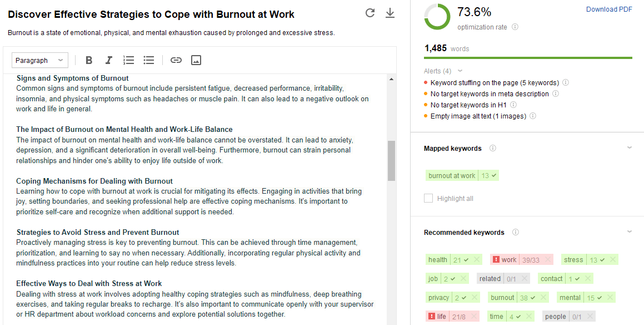Image resolution: width=644 pixels, height=325 pixels.
Task: Click the green word count progress bar
Action: click(528, 58)
